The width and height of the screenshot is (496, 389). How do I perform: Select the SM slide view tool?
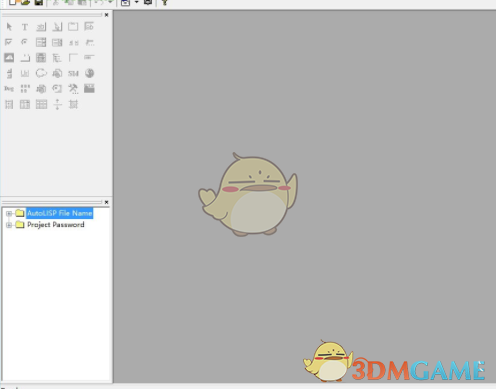point(73,73)
